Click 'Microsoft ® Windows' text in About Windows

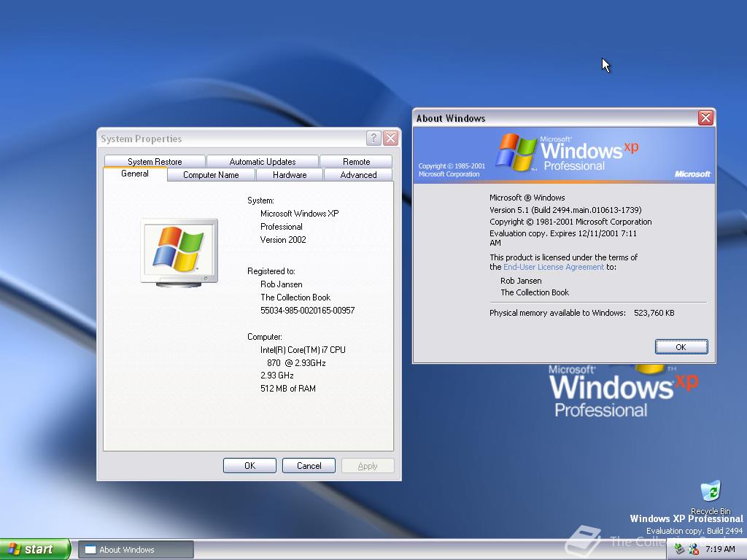527,198
